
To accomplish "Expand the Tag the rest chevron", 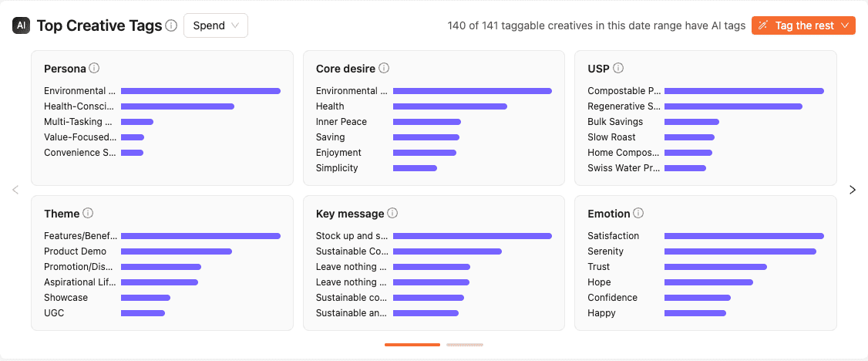I will (x=846, y=25).
